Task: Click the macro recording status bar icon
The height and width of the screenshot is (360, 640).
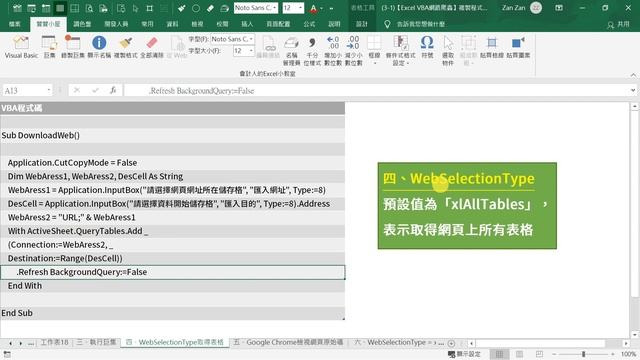Action: 7,354
